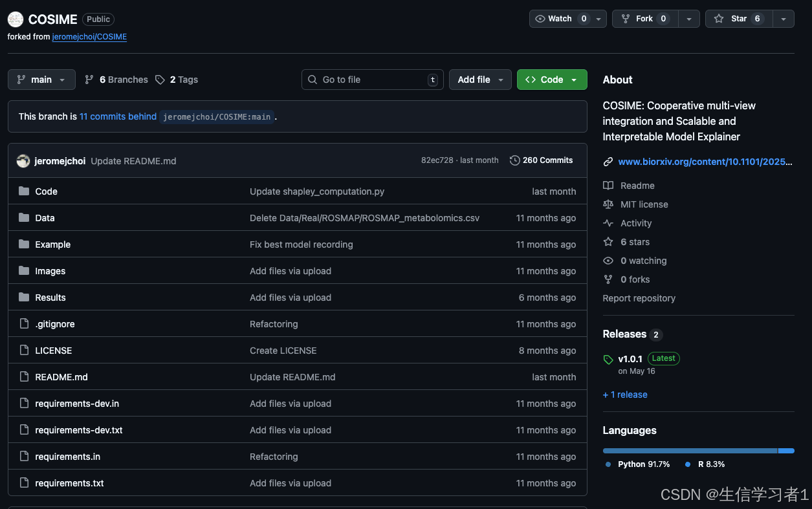Click the Report repository link

tap(639, 298)
